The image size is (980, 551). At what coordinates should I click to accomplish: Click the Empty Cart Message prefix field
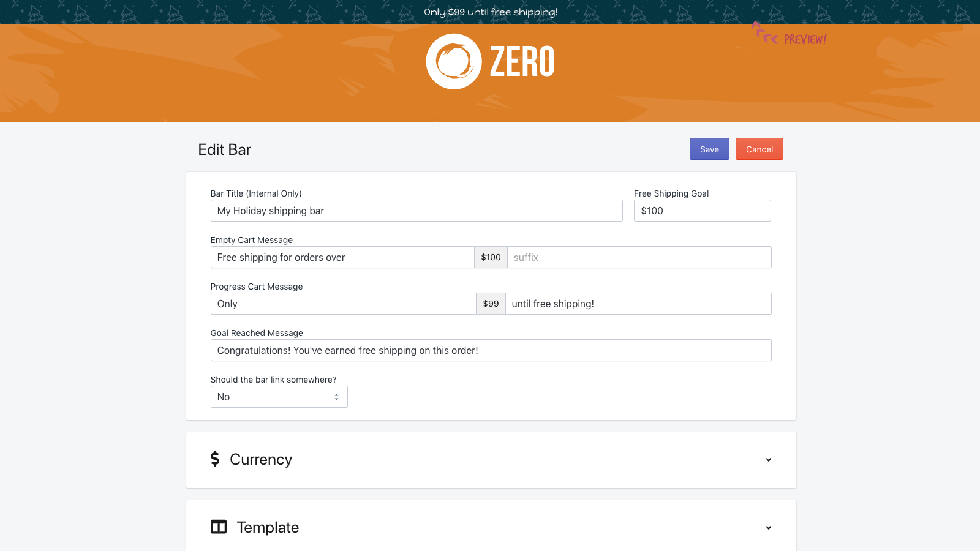(342, 257)
